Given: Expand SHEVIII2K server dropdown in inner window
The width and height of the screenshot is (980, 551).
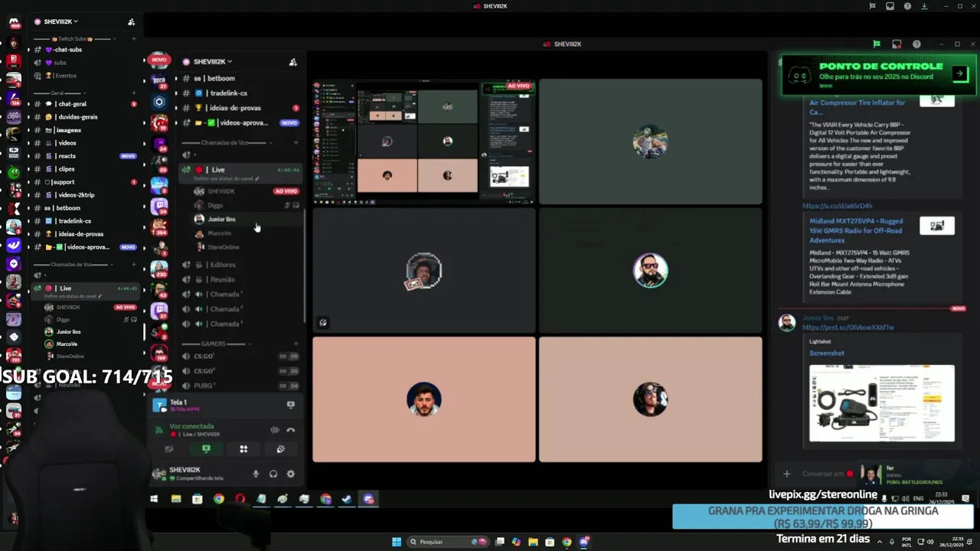Looking at the screenshot, I should coord(212,61).
